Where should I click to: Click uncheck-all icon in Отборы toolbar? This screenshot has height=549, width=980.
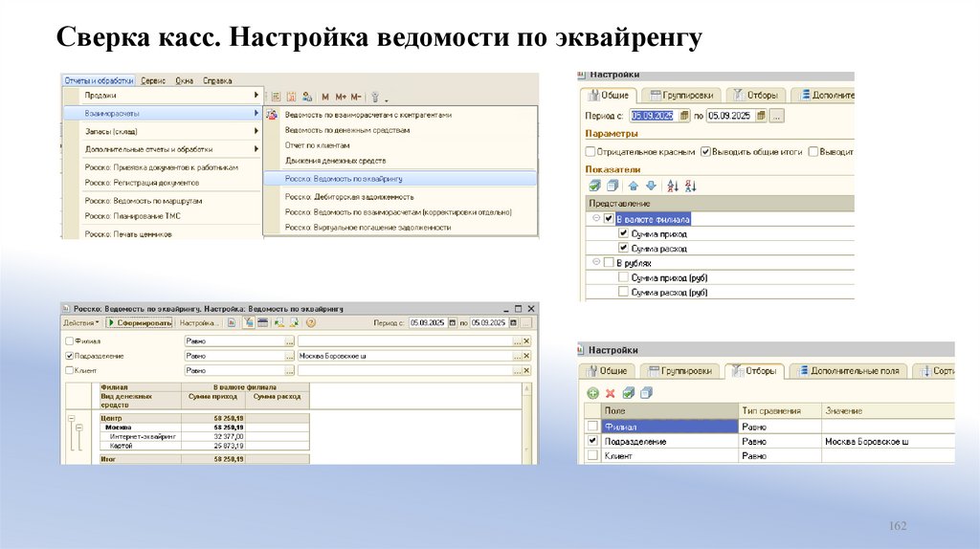point(646,393)
